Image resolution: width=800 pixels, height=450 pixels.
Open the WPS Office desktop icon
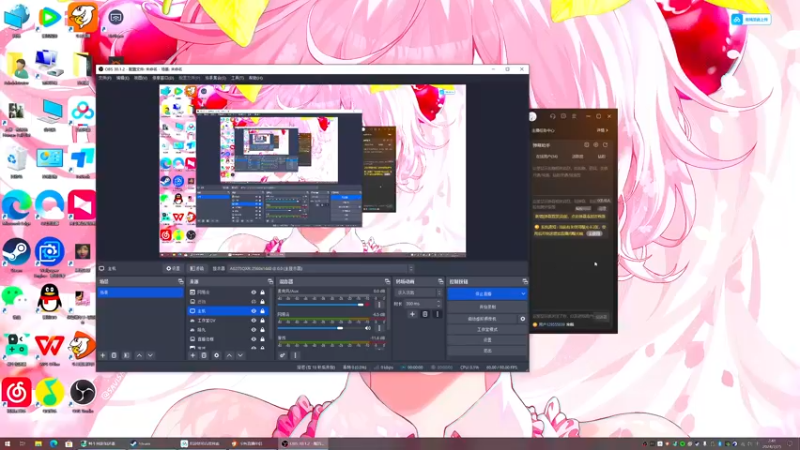tap(49, 349)
